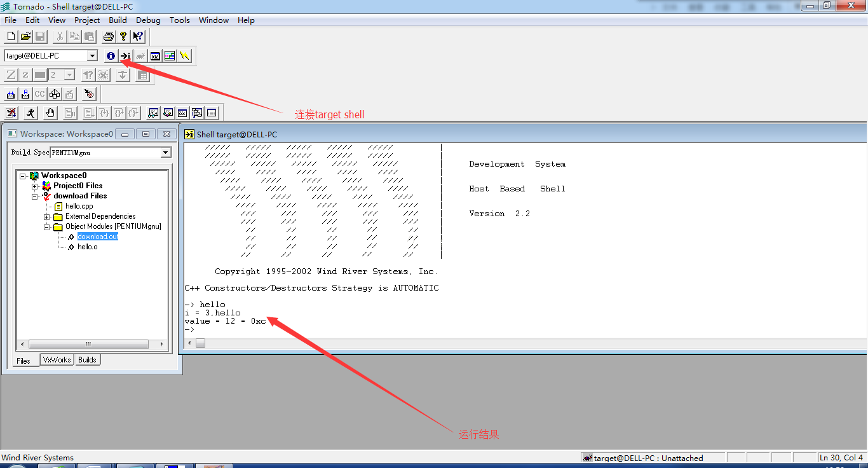Click the Save floppy disk icon
868x468 pixels.
click(40, 36)
